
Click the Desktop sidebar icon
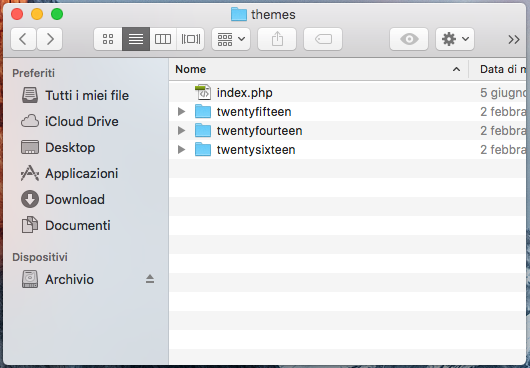point(30,147)
